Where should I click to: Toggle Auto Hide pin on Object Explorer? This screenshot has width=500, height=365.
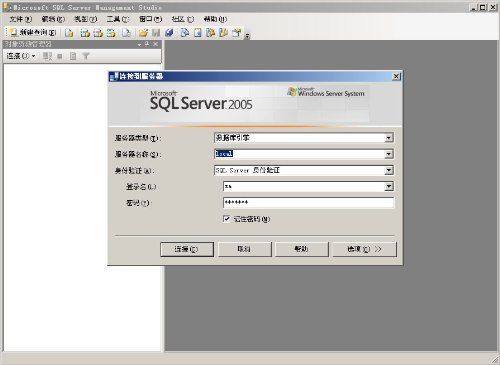click(x=147, y=44)
